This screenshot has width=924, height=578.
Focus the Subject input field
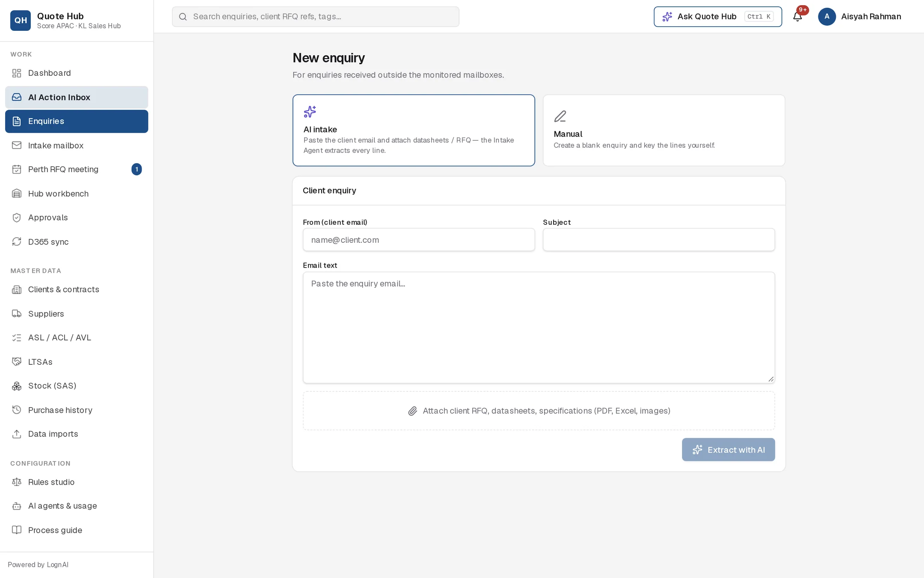[659, 240]
